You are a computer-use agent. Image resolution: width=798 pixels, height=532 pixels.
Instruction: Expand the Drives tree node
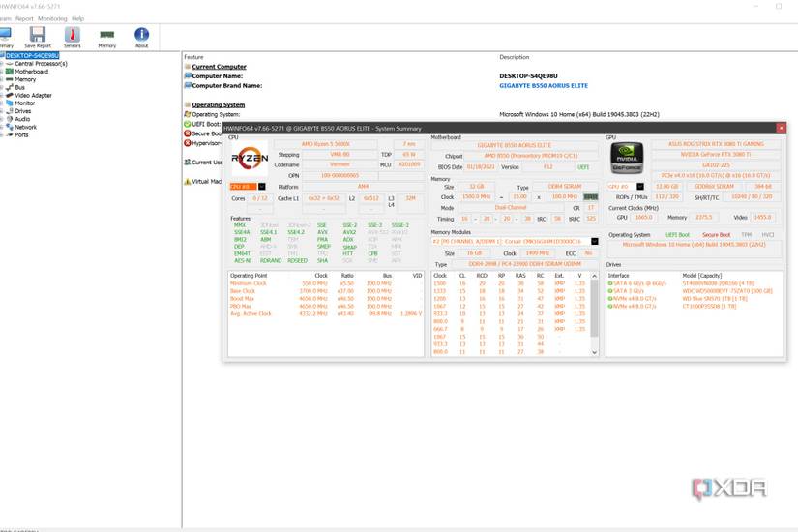coord(2,111)
